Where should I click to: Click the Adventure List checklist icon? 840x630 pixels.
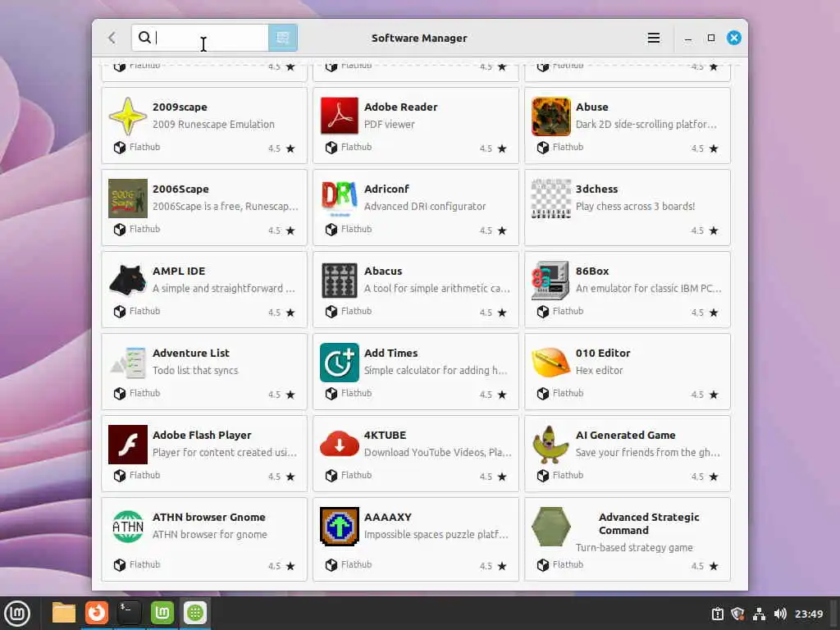(127, 362)
